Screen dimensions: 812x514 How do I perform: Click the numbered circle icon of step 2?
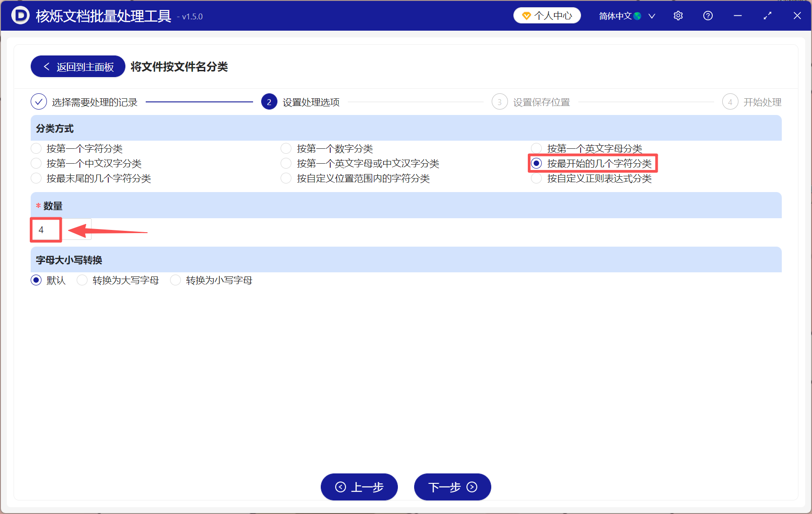[269, 102]
